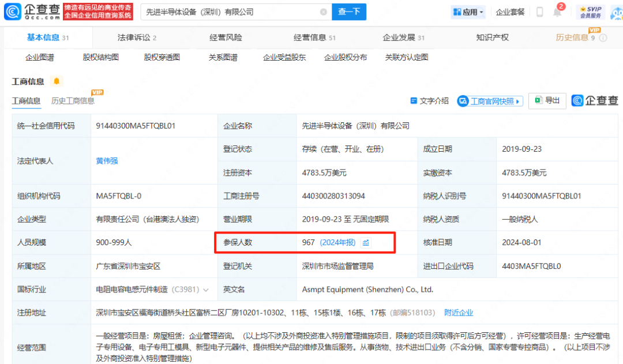Select the 存续 (在营、开业、在册) status
Image resolution: width=623 pixels, height=364 pixels.
pyautogui.click(x=343, y=149)
